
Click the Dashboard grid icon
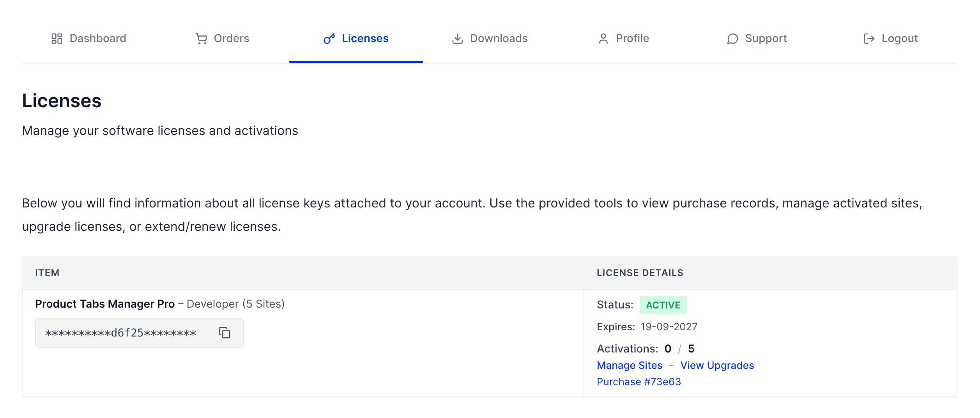(57, 39)
